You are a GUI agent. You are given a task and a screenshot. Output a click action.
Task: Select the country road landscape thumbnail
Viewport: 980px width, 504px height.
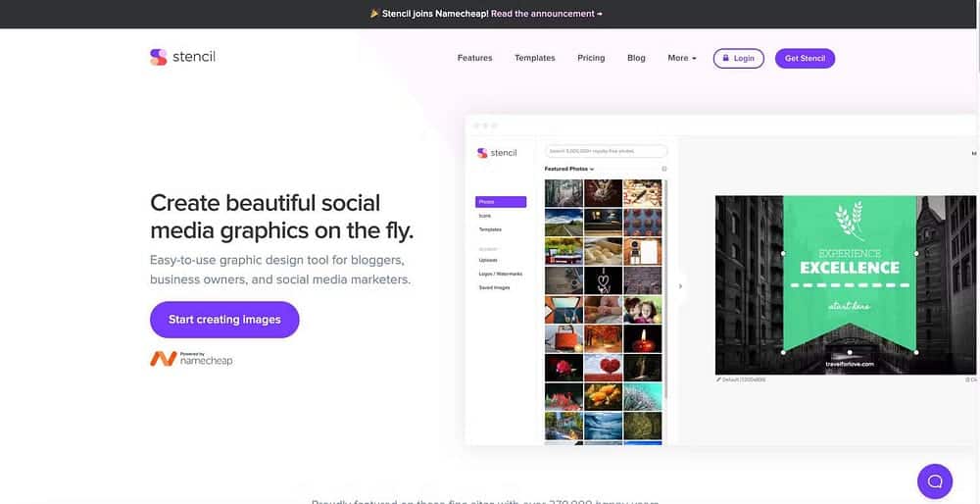(x=563, y=222)
